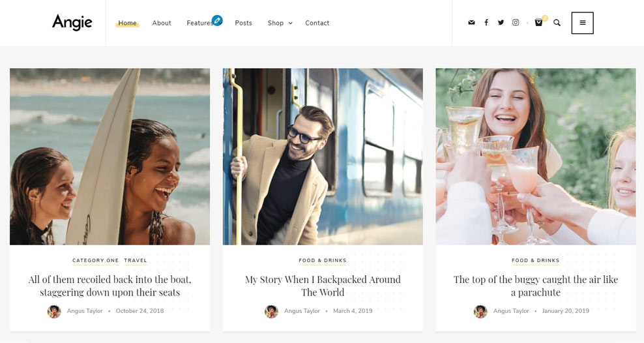This screenshot has height=343, width=644.
Task: Go to the About page
Action: click(162, 23)
